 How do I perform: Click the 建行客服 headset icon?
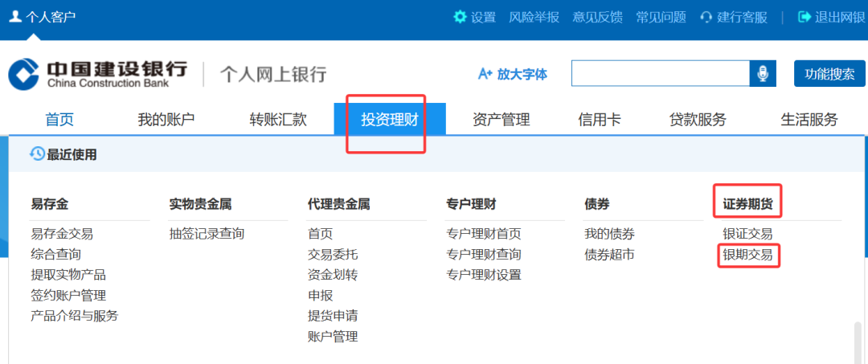(x=706, y=17)
